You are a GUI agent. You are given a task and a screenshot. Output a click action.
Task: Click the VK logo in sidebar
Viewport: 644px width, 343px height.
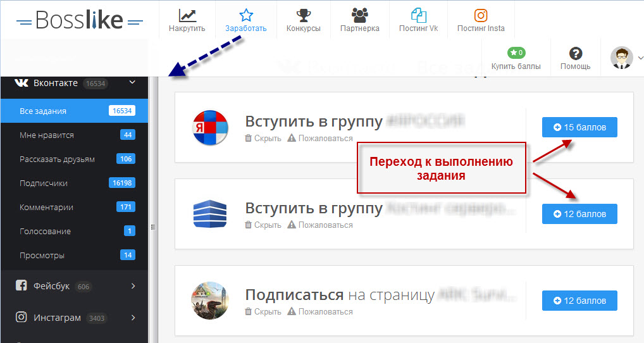pos(22,83)
